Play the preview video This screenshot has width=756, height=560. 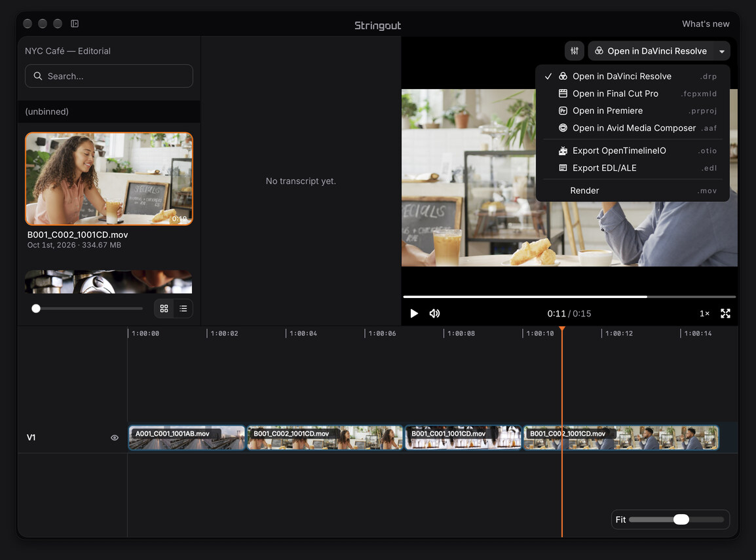coord(413,313)
